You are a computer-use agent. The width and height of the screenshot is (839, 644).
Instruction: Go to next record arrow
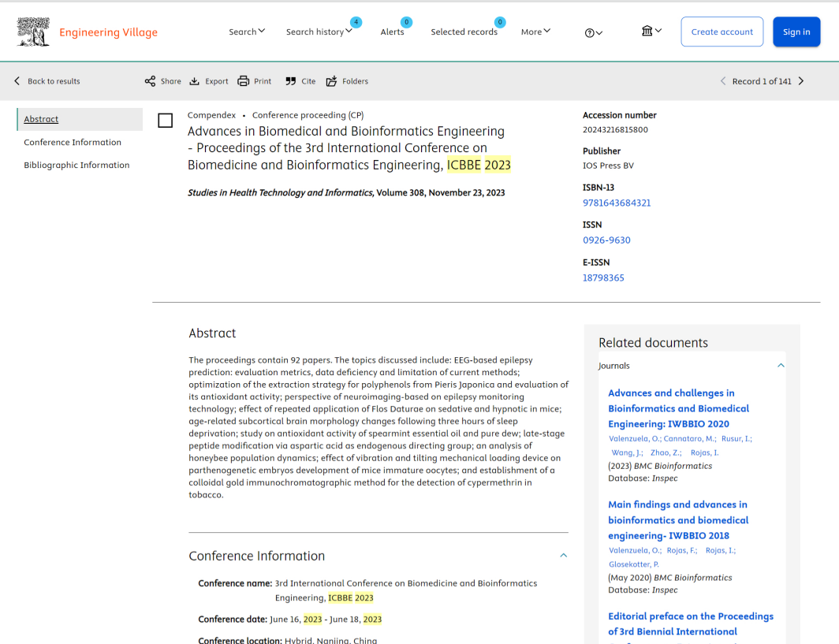(x=801, y=81)
